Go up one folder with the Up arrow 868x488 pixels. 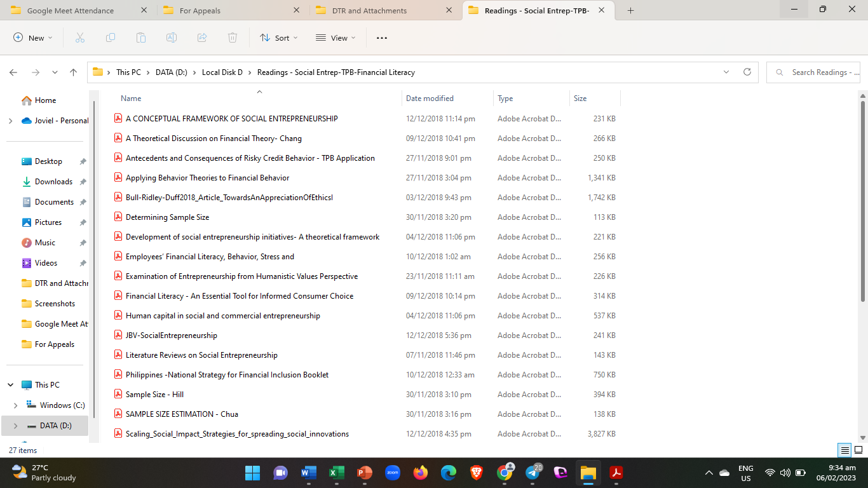coord(74,72)
